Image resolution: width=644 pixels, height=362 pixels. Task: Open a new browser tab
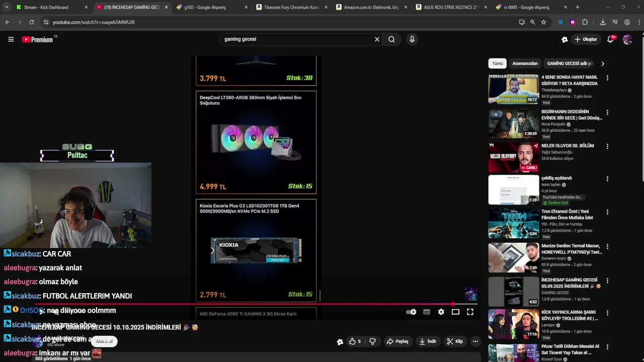577,7
